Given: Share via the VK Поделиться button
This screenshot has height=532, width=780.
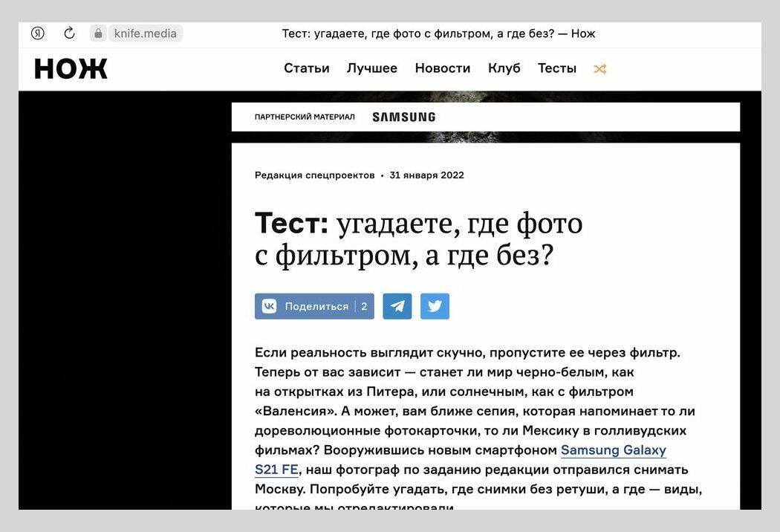Looking at the screenshot, I should click(314, 306).
